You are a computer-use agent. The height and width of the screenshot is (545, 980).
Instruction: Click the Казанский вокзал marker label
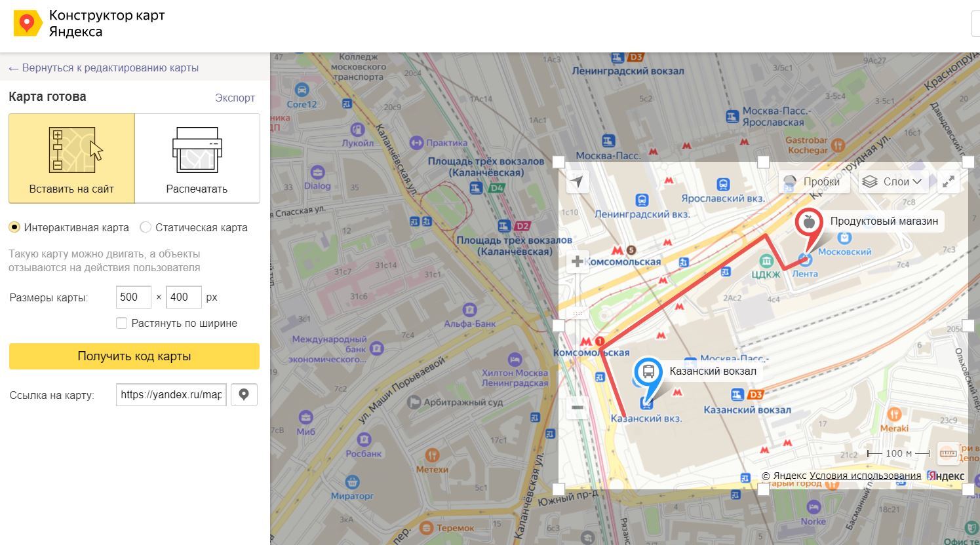click(713, 371)
